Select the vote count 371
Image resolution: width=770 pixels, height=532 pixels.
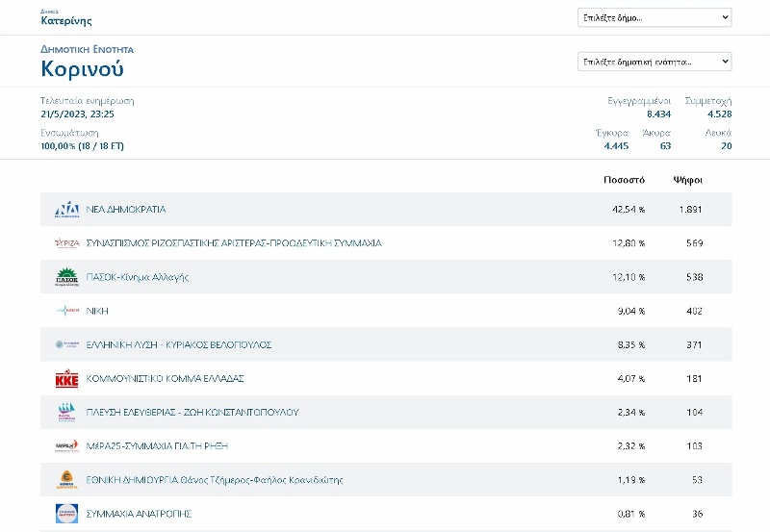tap(694, 345)
